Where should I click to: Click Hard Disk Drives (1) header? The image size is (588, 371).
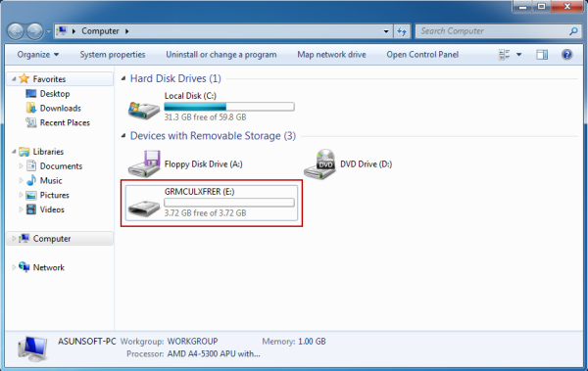tap(175, 78)
